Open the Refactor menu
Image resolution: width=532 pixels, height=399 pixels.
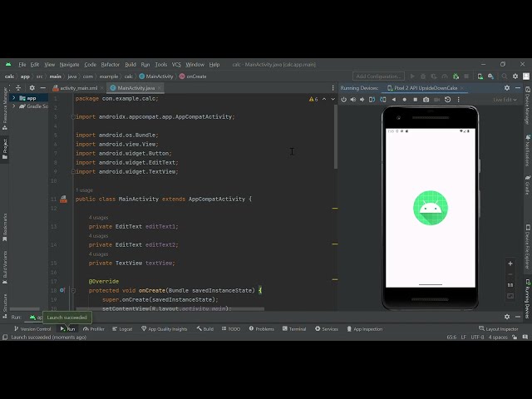111,65
